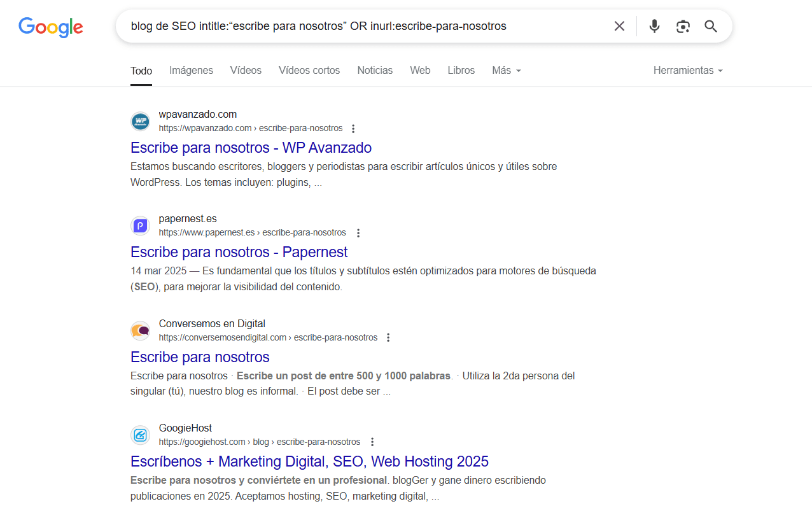Image resolution: width=812 pixels, height=513 pixels.
Task: Click the GoogieHost favicon
Action: [140, 435]
